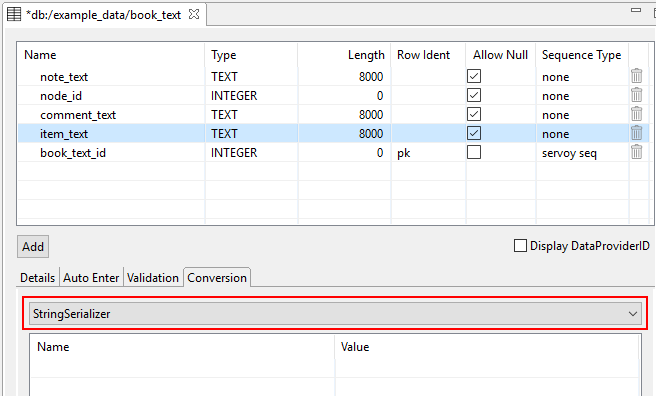Select the node_id column name
The height and width of the screenshot is (396, 656).
(61, 96)
